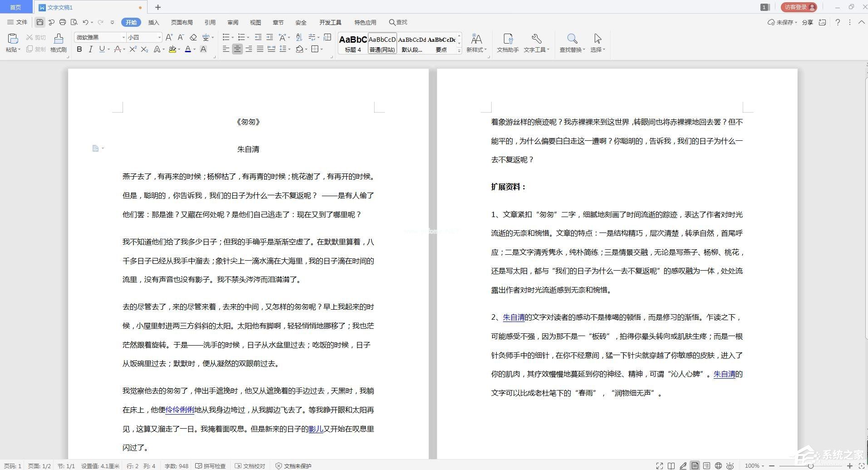Click the Share (分享) button
Screen dimensions: 868x470
[x=807, y=22]
